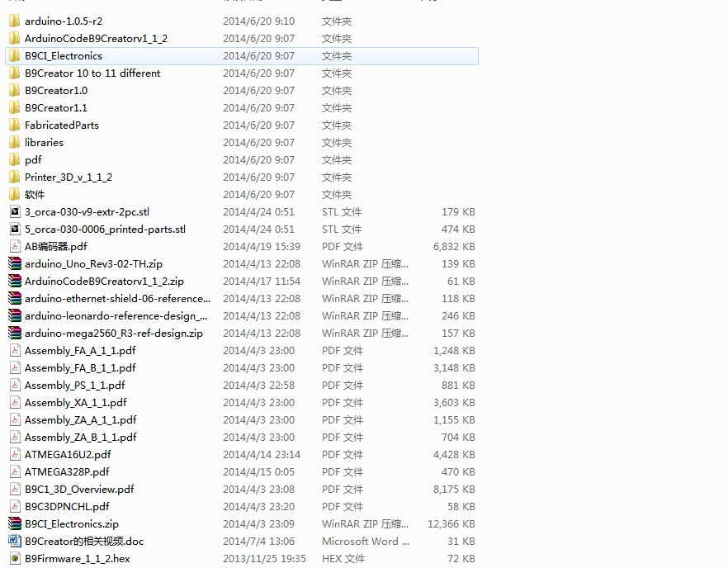
Task: Click the PDF icon of Assembly_FA_A_1_1.pdf
Action: 15,350
